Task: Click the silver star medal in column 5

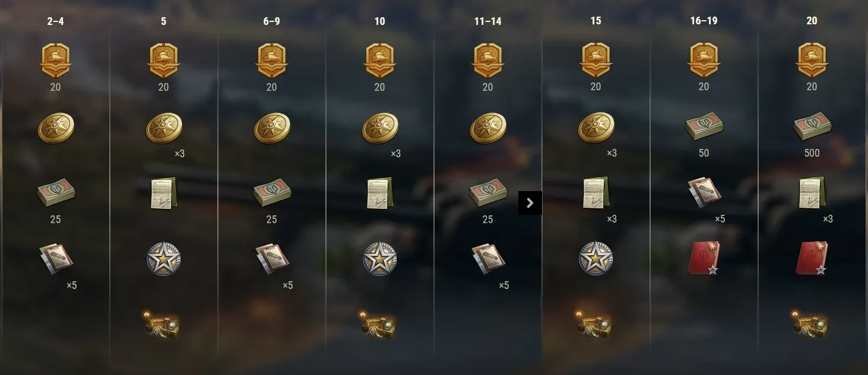Action: [x=164, y=258]
